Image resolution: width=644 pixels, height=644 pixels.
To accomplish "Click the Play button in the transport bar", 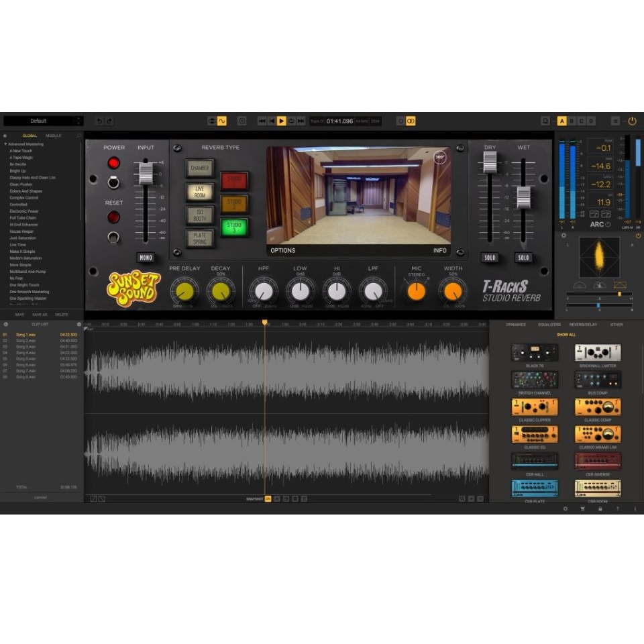I will 281,121.
